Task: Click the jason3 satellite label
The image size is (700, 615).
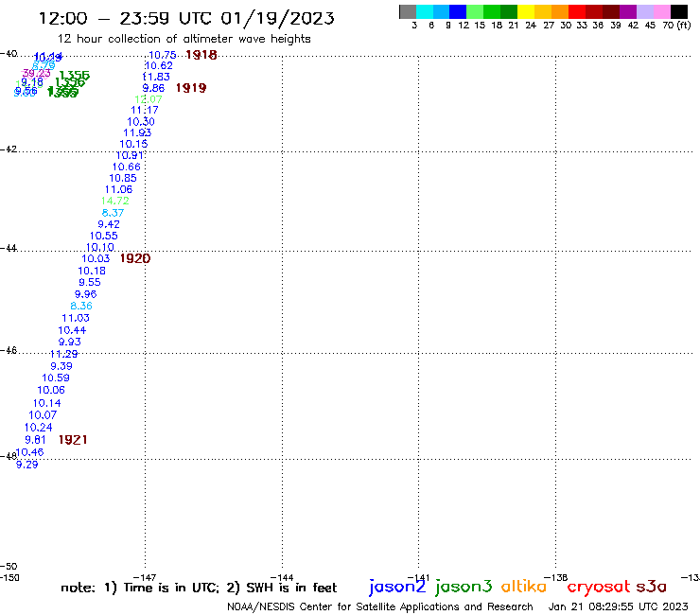Action: click(x=464, y=587)
